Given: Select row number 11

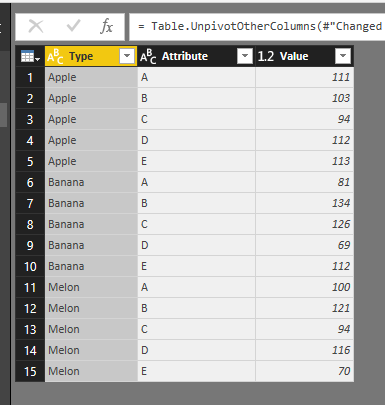Looking at the screenshot, I should (x=30, y=287).
